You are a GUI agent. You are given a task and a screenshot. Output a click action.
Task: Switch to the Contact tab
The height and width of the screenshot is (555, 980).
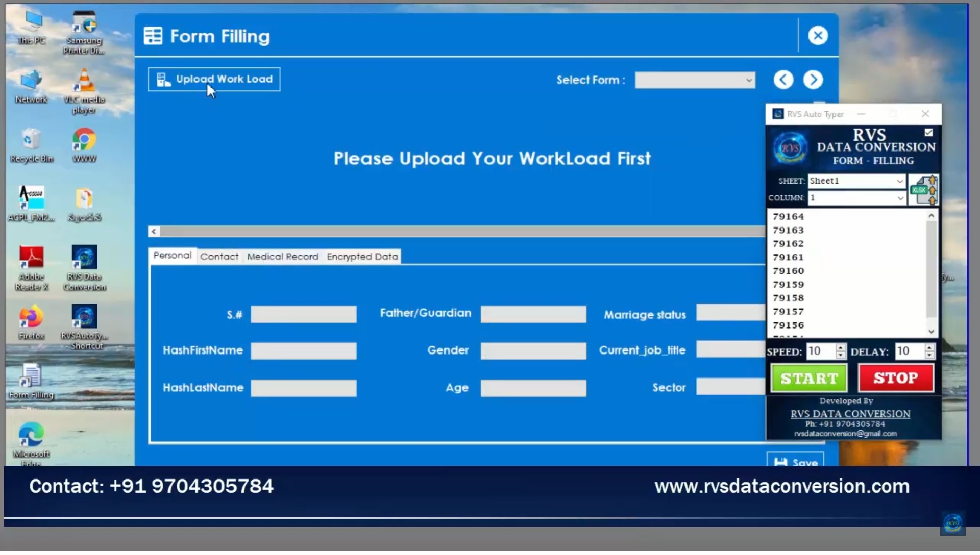click(x=219, y=257)
